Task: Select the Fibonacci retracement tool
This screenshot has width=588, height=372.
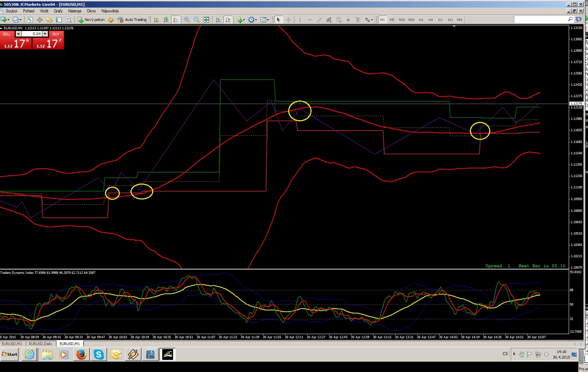Action: 338,20
